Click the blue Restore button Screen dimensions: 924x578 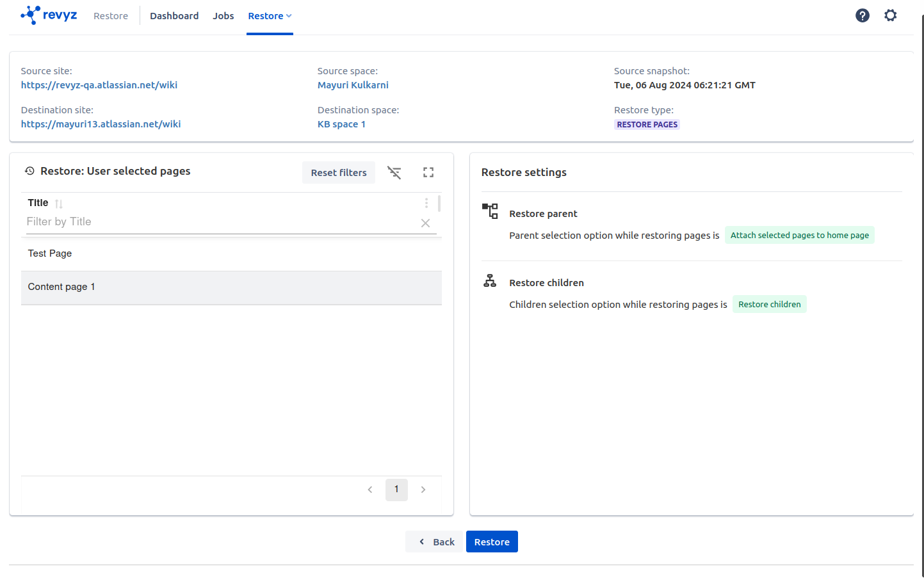491,542
